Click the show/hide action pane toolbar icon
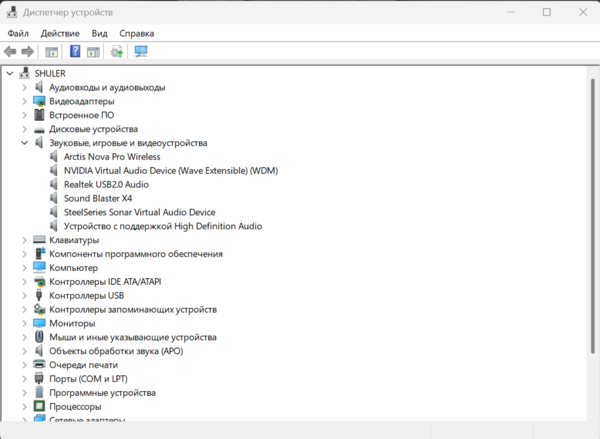Viewport: 600px width, 439px height. point(93,52)
